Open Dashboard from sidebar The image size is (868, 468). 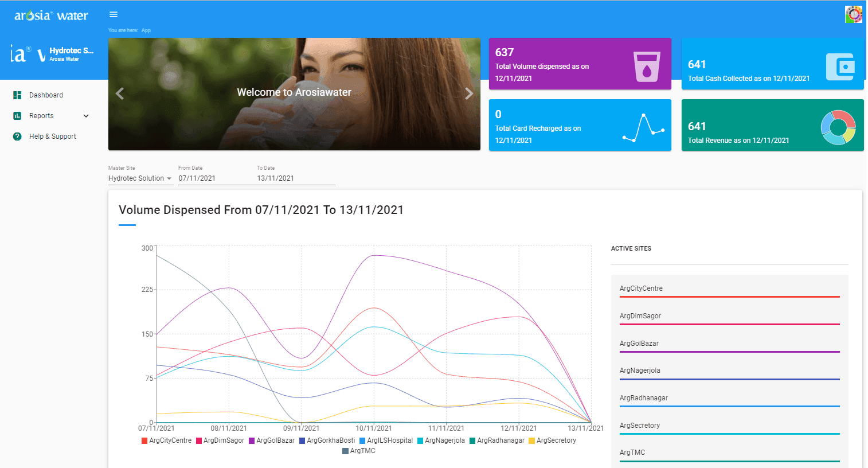pyautogui.click(x=46, y=95)
